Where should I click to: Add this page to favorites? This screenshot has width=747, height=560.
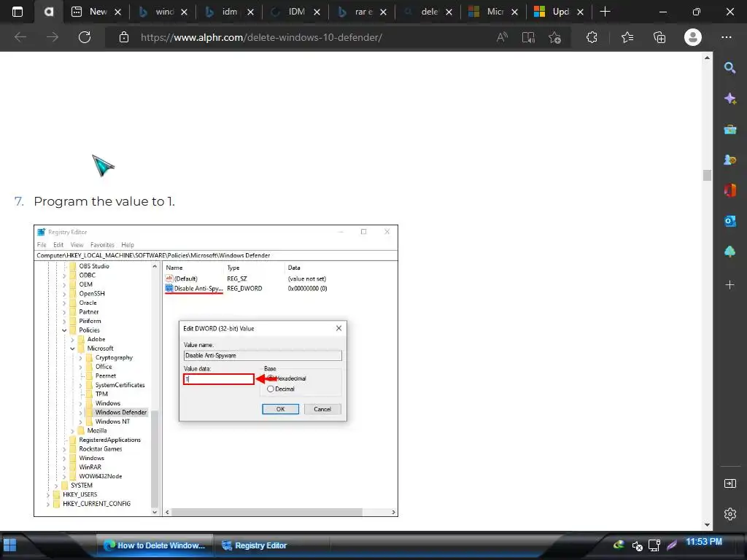[x=554, y=37]
